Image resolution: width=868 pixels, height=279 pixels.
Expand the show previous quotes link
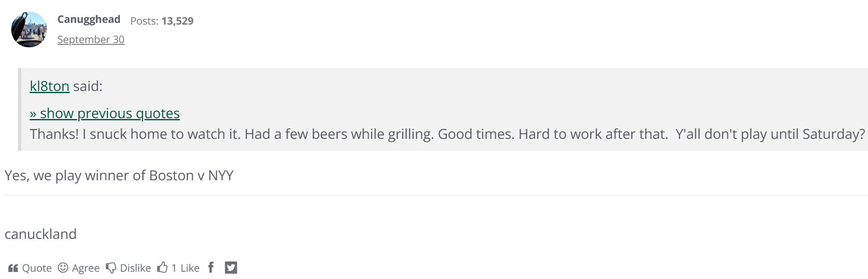tap(104, 113)
